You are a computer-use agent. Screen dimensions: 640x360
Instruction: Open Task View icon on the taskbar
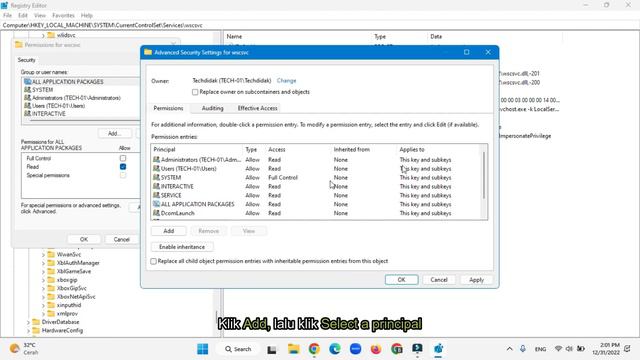272,349
